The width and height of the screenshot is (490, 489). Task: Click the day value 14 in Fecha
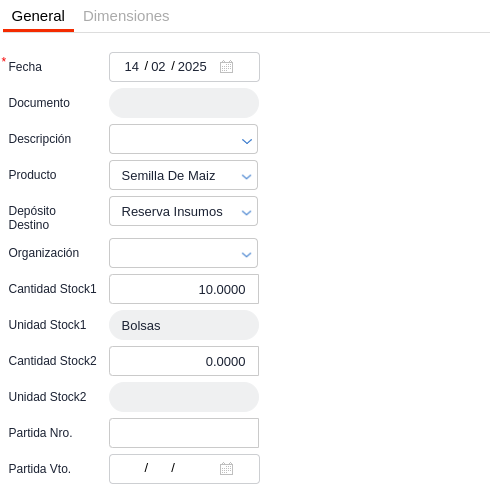[132, 67]
